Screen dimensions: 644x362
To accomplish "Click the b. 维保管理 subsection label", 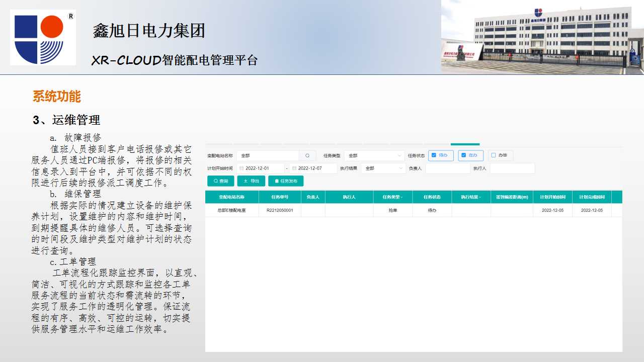I will [x=75, y=194].
